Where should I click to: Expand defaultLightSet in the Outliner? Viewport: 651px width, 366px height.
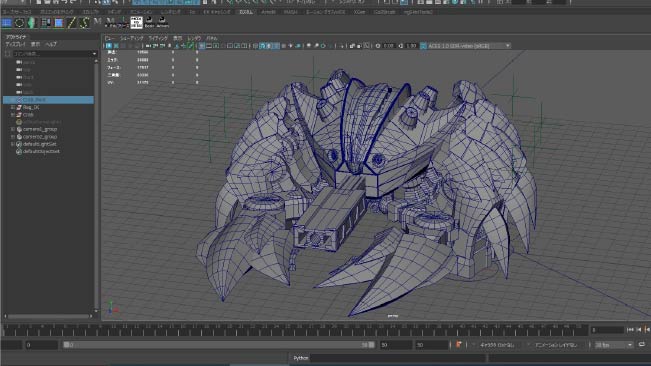click(x=12, y=144)
